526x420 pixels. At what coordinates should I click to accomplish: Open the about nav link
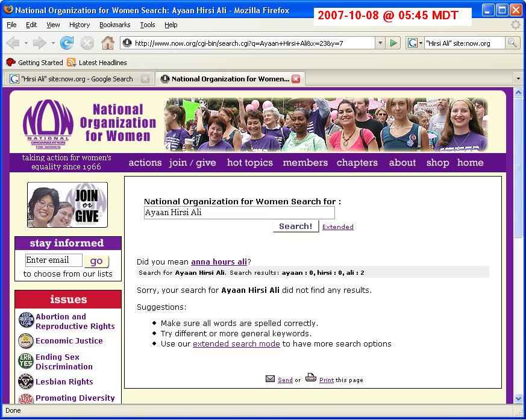(x=402, y=162)
